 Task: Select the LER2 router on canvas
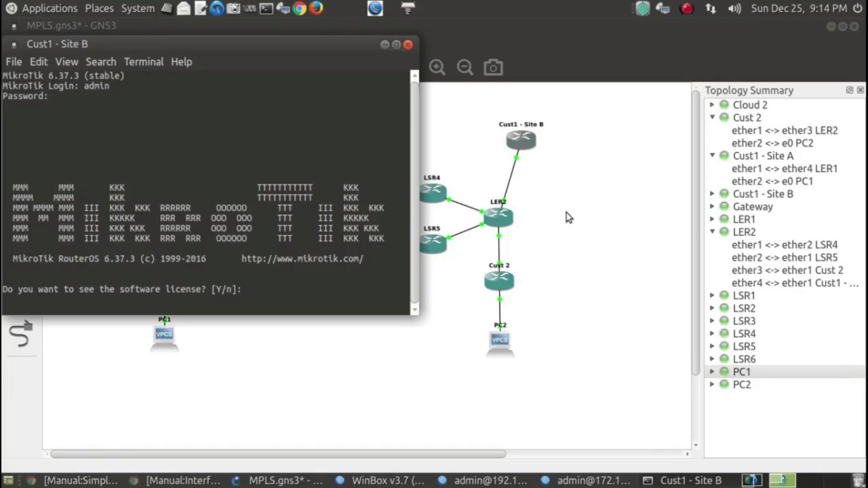498,217
